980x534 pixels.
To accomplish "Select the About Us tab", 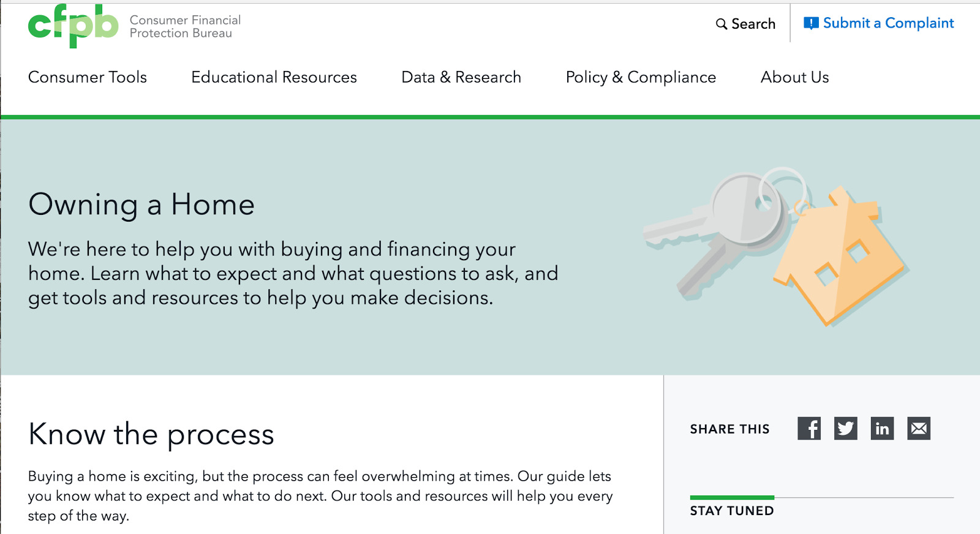I will point(794,78).
